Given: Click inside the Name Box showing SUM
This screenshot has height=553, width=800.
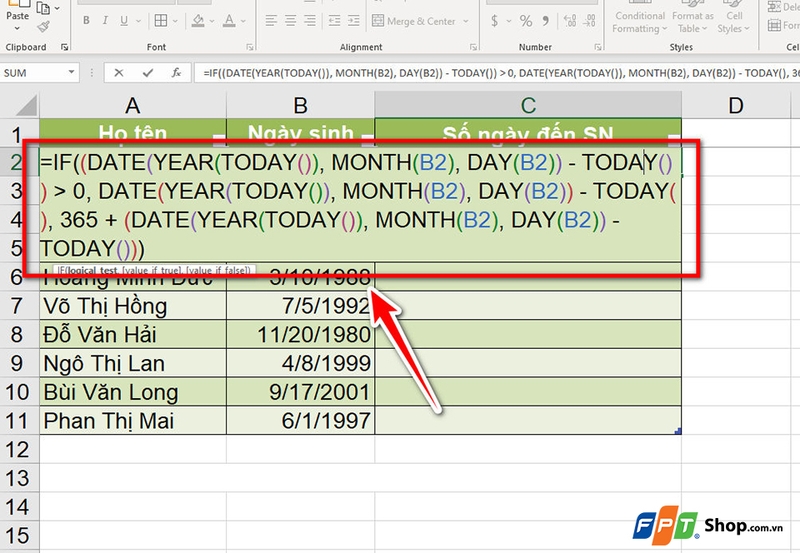Looking at the screenshot, I should 33,73.
